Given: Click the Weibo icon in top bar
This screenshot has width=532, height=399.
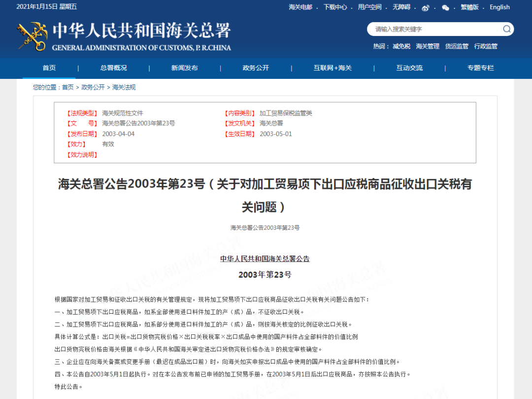Looking at the screenshot, I should coord(426,7).
